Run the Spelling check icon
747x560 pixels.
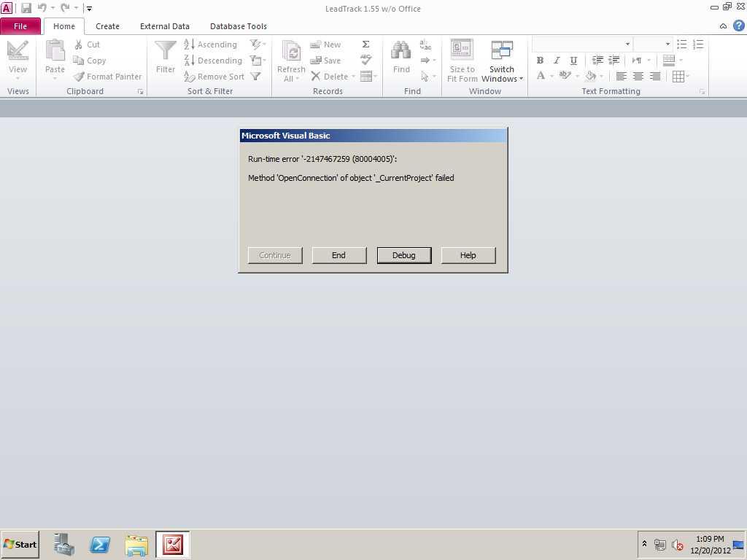tap(366, 60)
